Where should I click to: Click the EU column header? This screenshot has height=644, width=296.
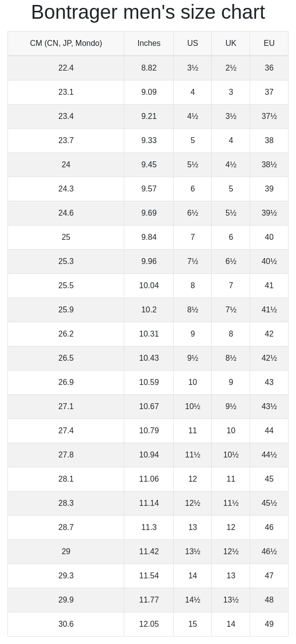[x=269, y=43]
